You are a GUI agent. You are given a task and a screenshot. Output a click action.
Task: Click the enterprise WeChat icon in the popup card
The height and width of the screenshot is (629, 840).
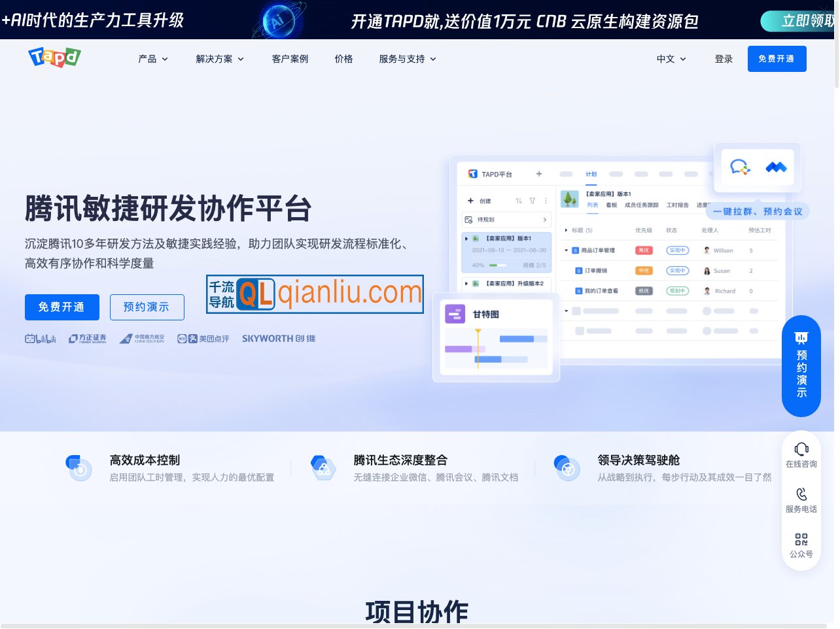click(739, 167)
